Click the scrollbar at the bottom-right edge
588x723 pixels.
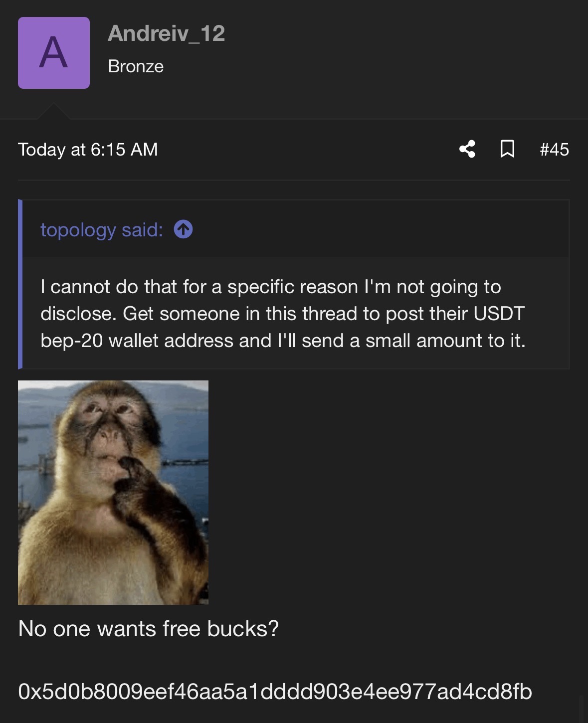pos(582,708)
